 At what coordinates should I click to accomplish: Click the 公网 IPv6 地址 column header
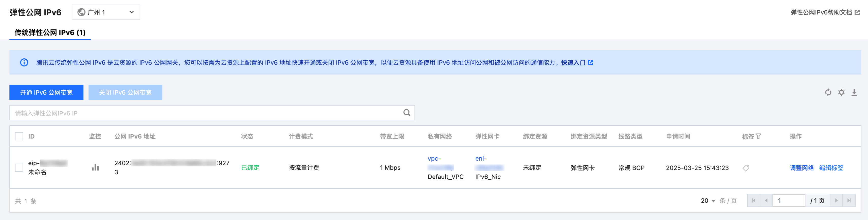pyautogui.click(x=135, y=136)
